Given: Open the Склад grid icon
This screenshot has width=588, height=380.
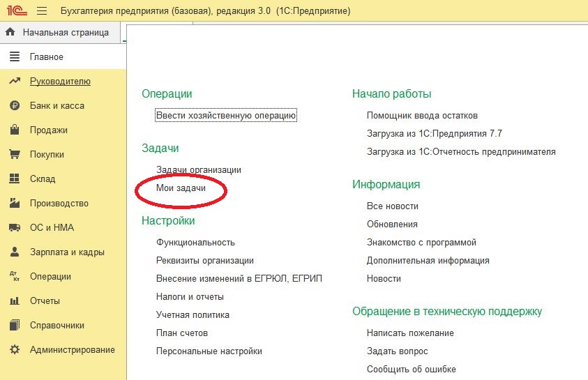Looking at the screenshot, I should pyautogui.click(x=15, y=178).
